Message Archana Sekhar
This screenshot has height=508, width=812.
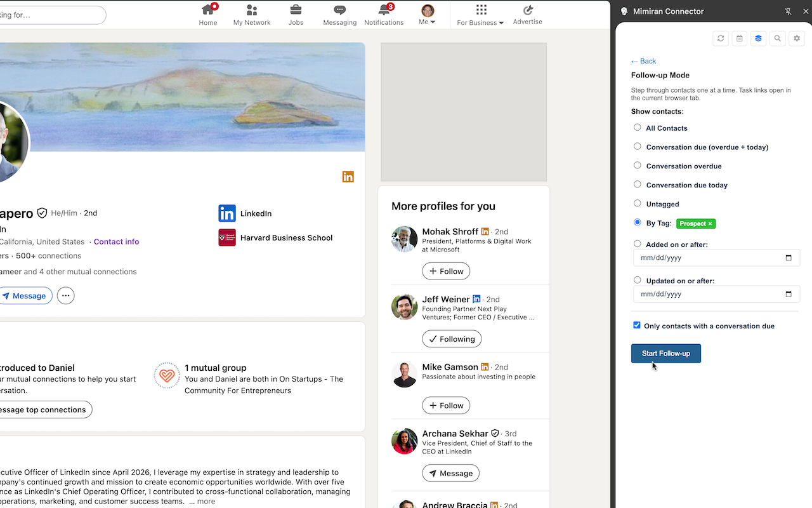tap(450, 473)
